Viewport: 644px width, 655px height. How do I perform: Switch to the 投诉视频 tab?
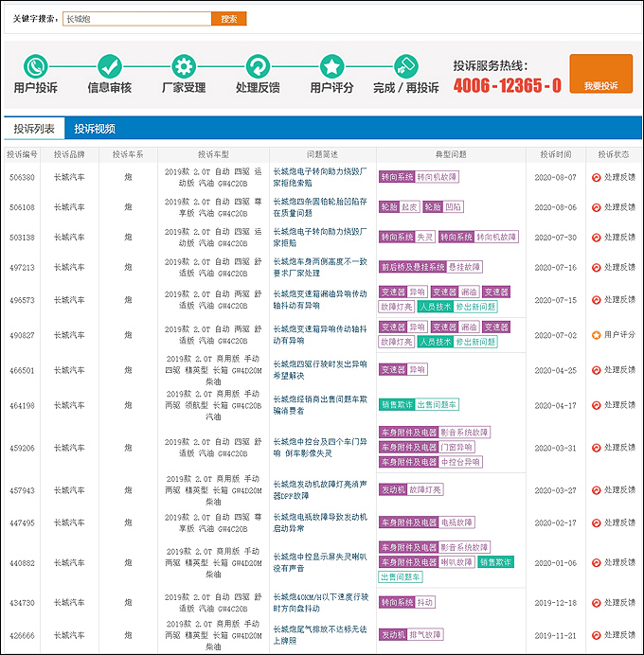tap(95, 129)
